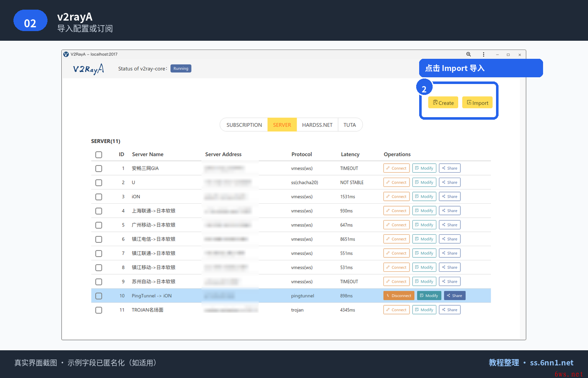The height and width of the screenshot is (378, 588).
Task: Modify the PingTunnel -> iON server
Action: (429, 296)
